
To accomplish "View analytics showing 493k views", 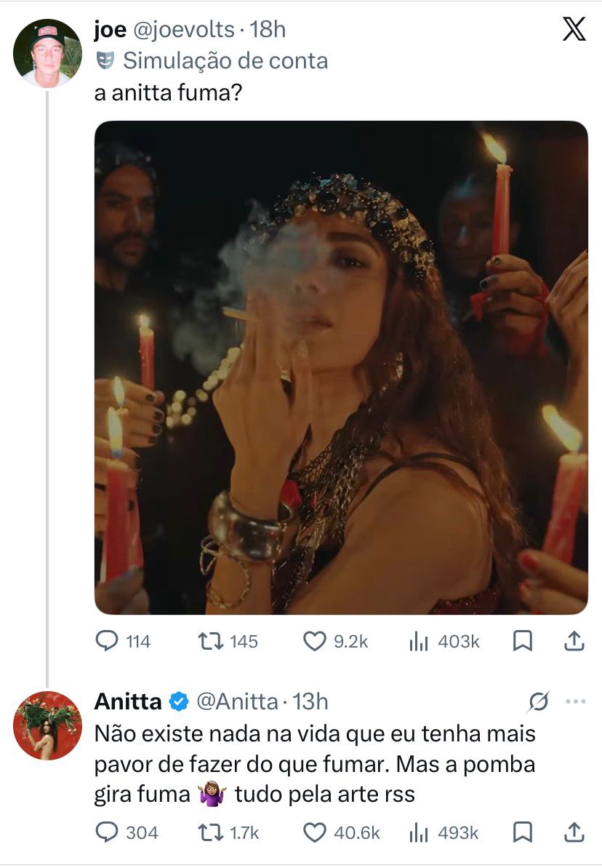I will click(x=419, y=832).
